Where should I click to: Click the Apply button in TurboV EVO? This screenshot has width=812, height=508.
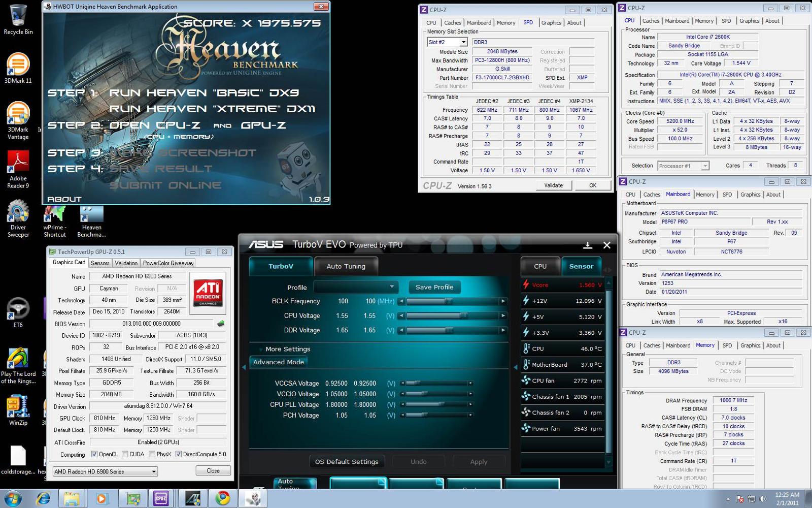pyautogui.click(x=479, y=462)
